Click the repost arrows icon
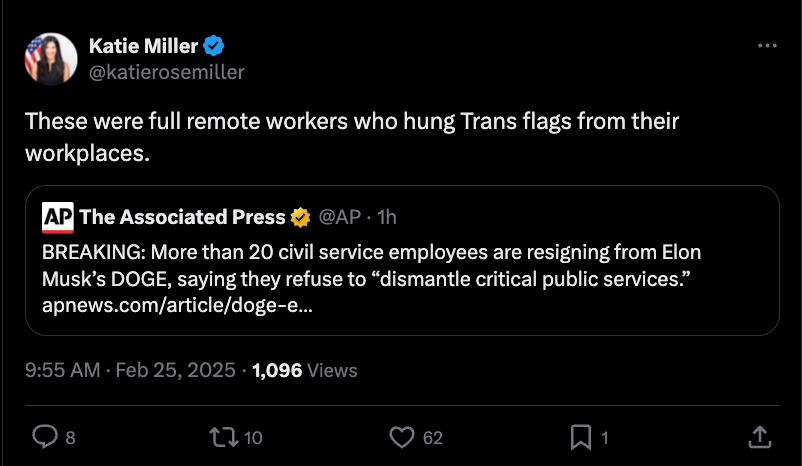802x466 pixels. click(x=224, y=437)
